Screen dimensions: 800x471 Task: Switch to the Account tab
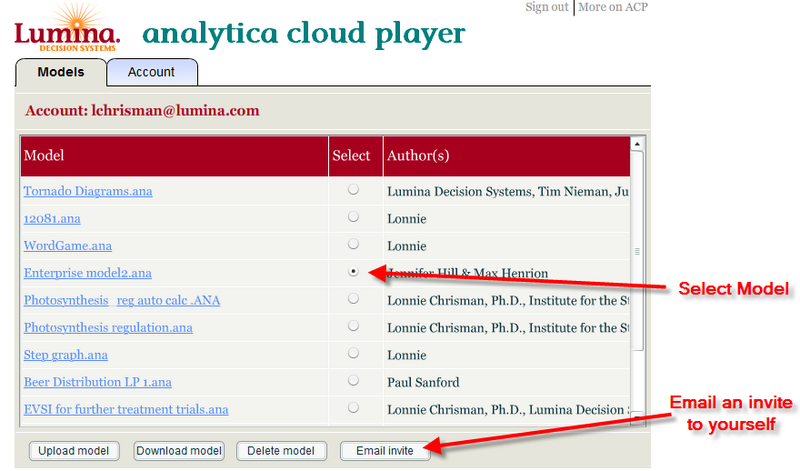[x=152, y=72]
